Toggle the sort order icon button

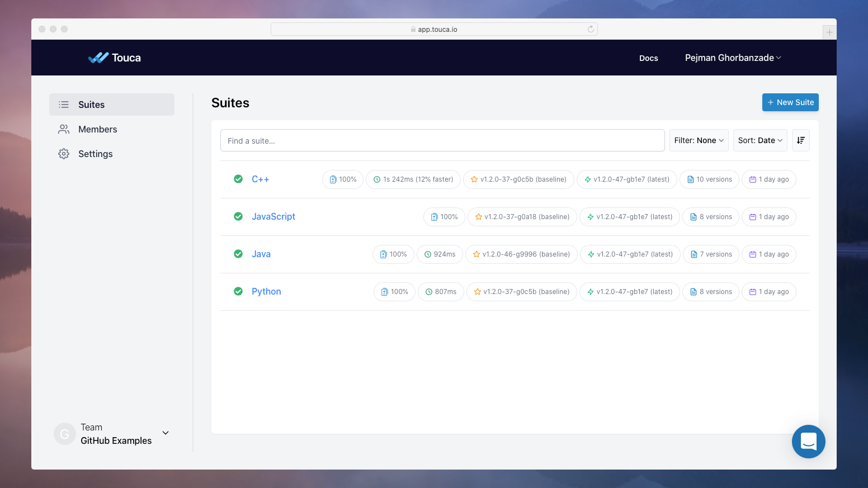[801, 140]
